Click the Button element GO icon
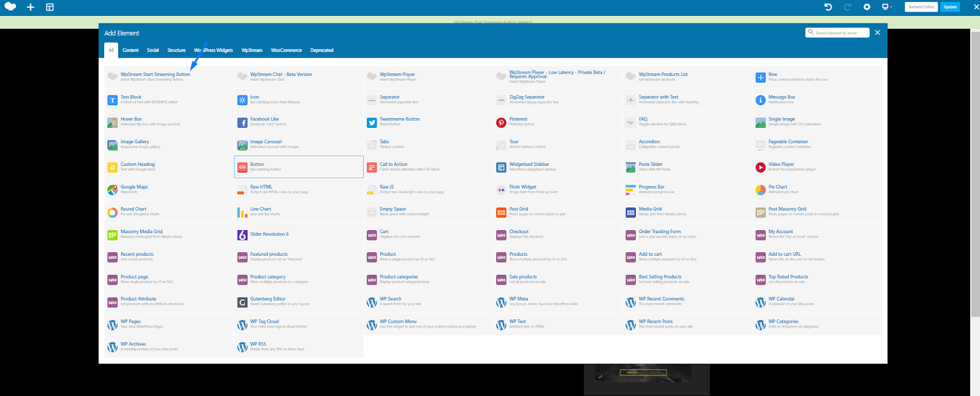Viewport: 980px width, 396px height. pyautogui.click(x=243, y=167)
